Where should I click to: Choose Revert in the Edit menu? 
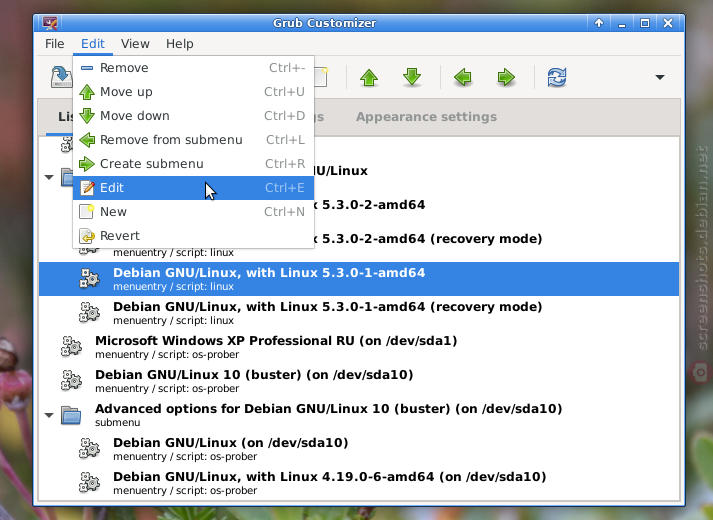193,236
